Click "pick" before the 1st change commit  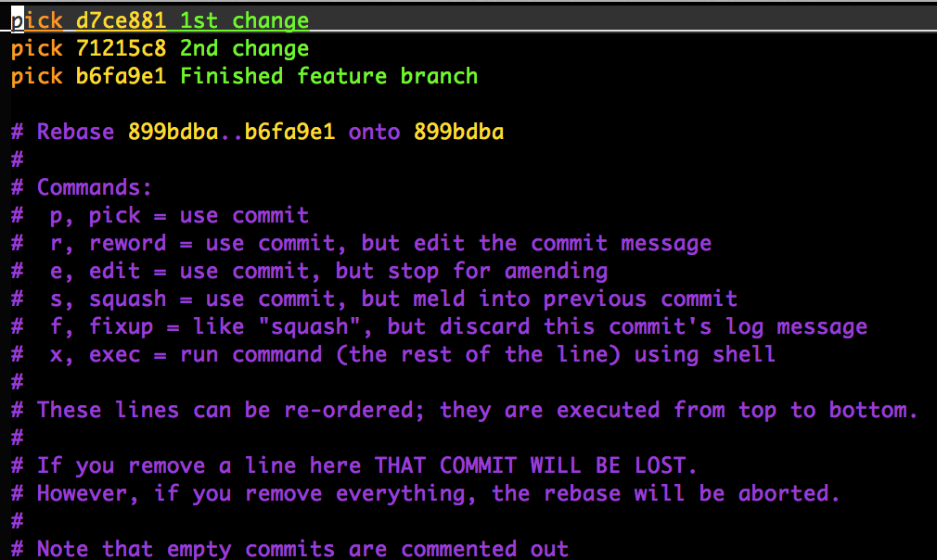[x=37, y=20]
